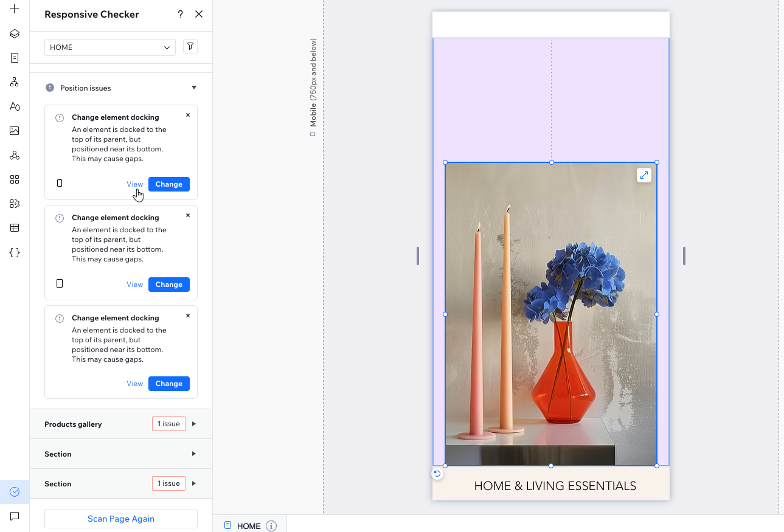Viewport: 784px width, 532px height.
Task: Open the Layers panel
Action: (x=15, y=33)
